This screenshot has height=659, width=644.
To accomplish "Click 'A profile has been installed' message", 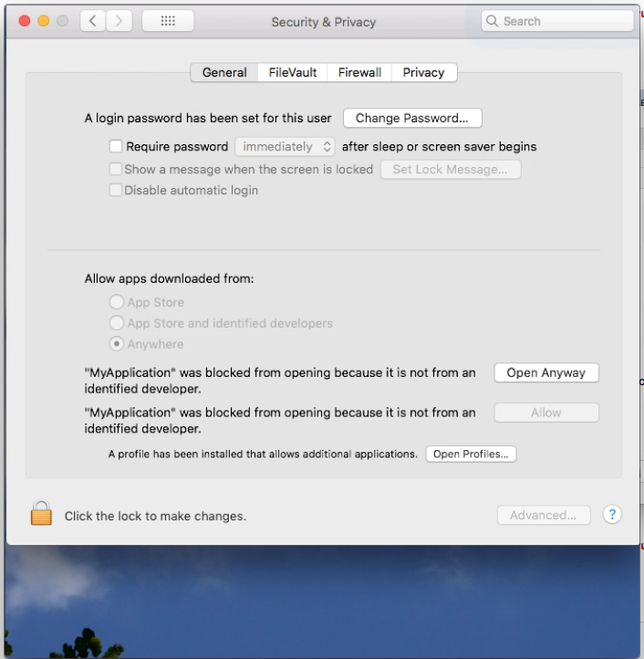I will coord(263,454).
